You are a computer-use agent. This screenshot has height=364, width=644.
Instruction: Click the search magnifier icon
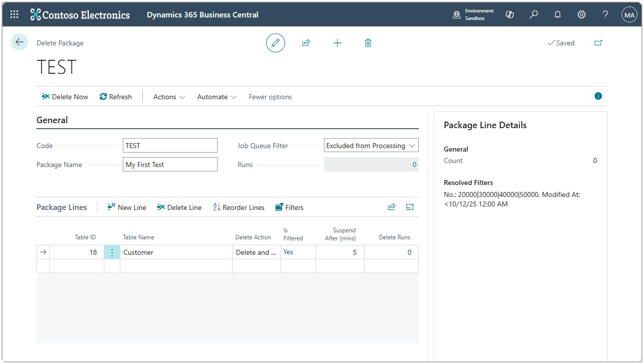point(534,14)
